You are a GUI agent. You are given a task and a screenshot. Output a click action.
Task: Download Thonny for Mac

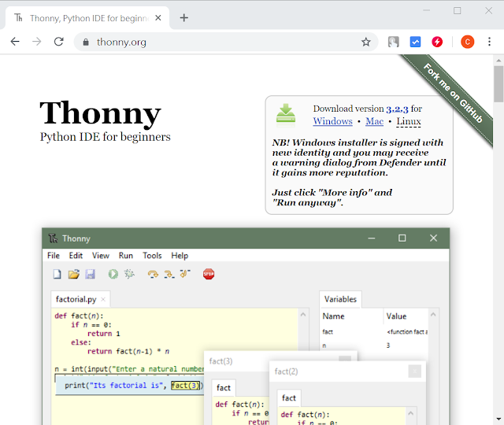[375, 121]
